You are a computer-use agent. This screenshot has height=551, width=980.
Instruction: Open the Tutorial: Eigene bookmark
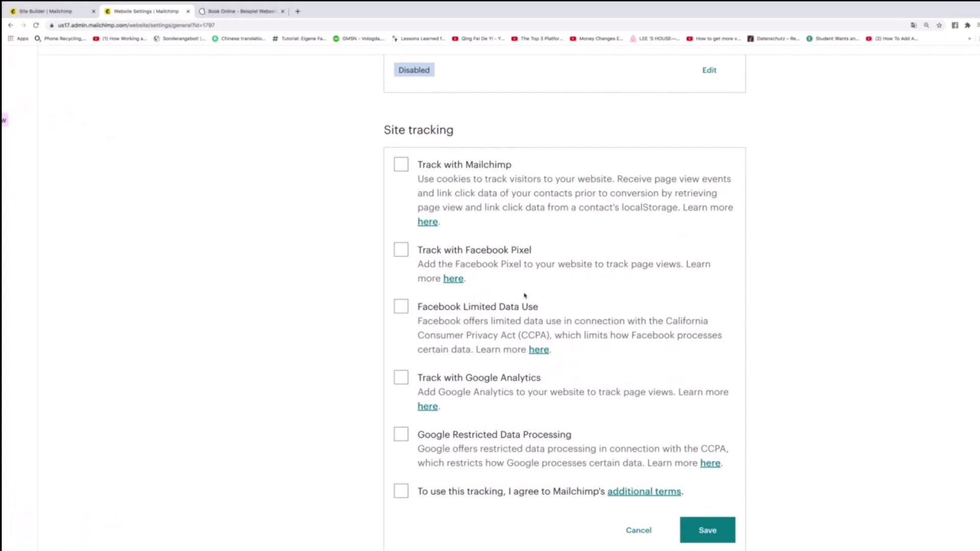(x=299, y=38)
